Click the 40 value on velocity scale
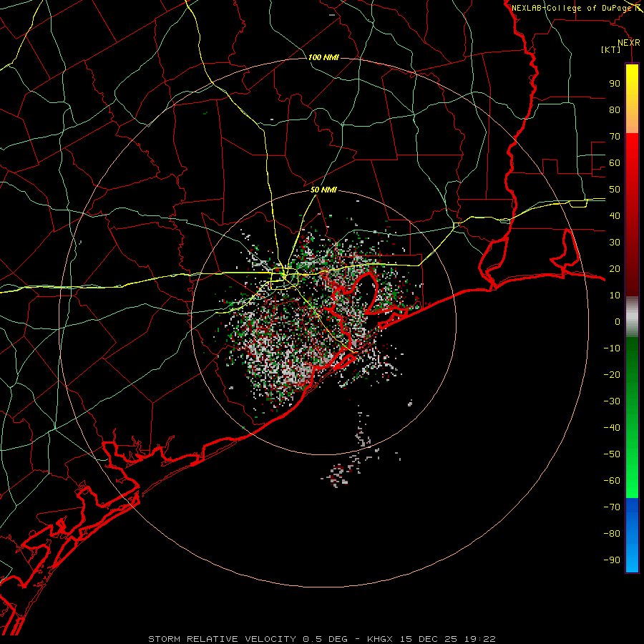The height and width of the screenshot is (644, 644). tap(615, 216)
